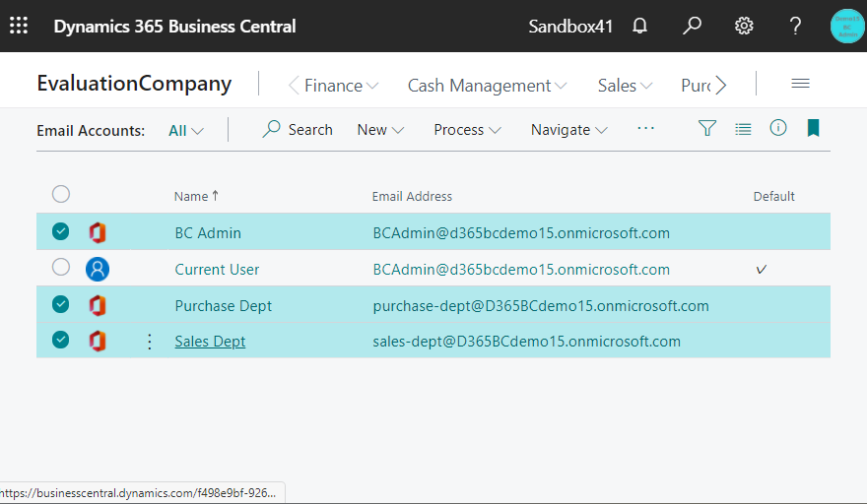Click the sales-dept email address cell
Image resolution: width=867 pixels, height=504 pixels.
[x=526, y=342]
